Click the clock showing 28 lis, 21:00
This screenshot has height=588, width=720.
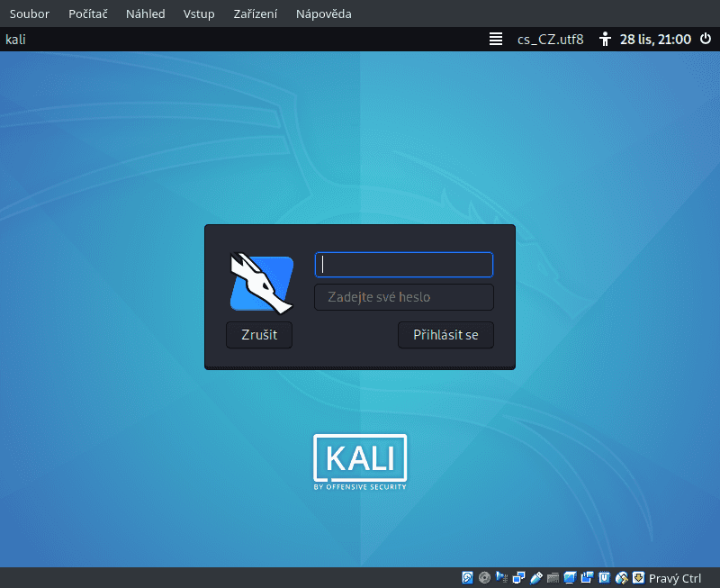pos(652,39)
